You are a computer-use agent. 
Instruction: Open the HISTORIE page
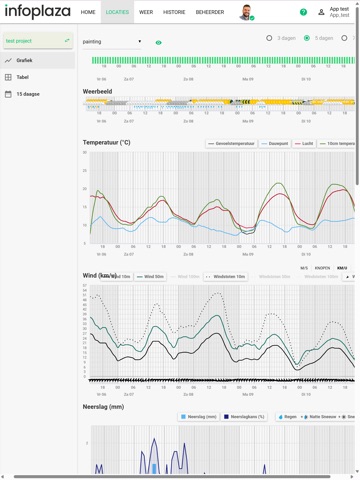(x=174, y=12)
